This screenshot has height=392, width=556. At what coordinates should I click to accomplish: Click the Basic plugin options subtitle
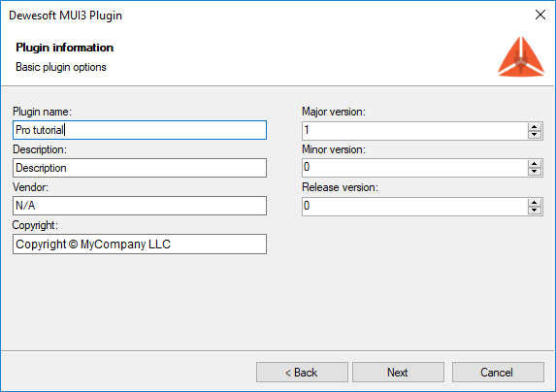click(x=60, y=67)
